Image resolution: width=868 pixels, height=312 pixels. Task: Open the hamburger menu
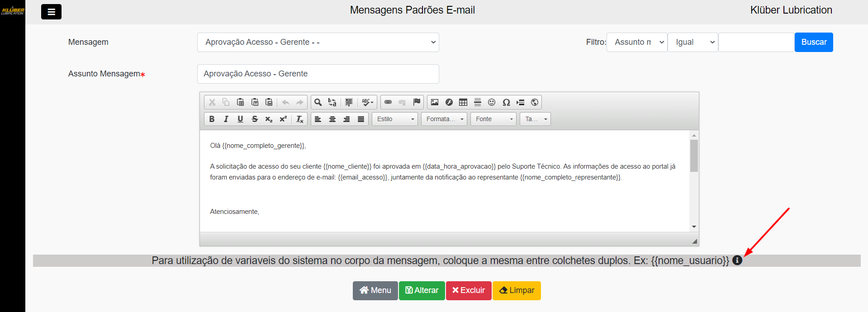(51, 12)
